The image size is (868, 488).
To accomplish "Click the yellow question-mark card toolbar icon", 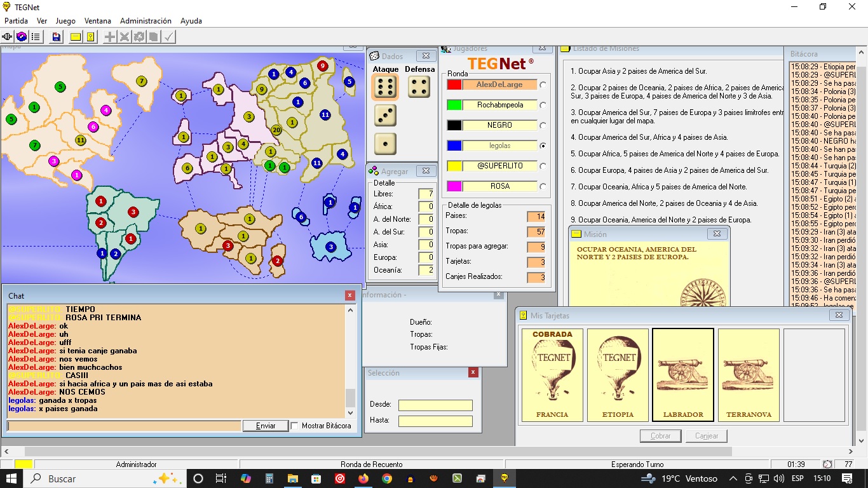I will click(91, 37).
